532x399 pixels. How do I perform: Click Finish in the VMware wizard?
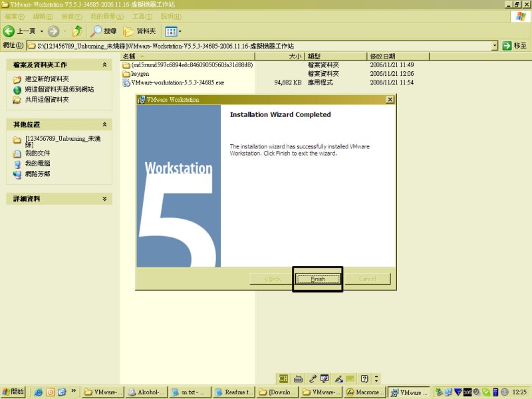(318, 279)
